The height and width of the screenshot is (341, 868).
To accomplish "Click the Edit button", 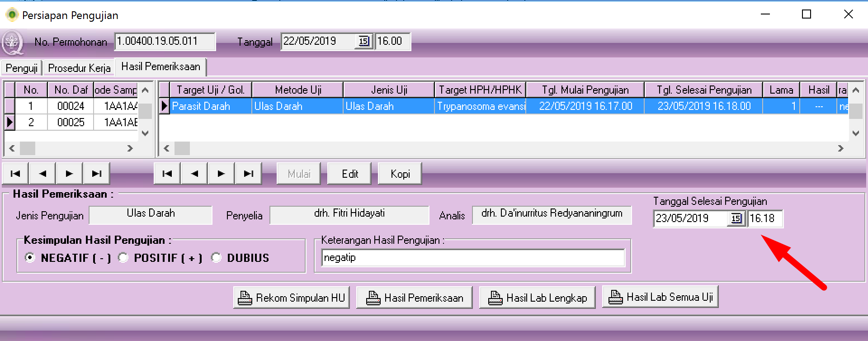I will coord(349,174).
